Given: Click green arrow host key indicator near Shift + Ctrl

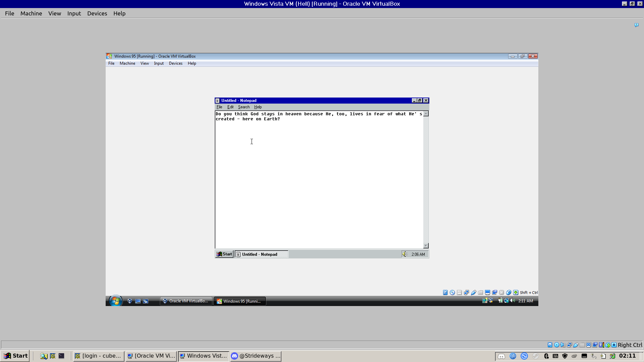Looking at the screenshot, I should [x=516, y=293].
